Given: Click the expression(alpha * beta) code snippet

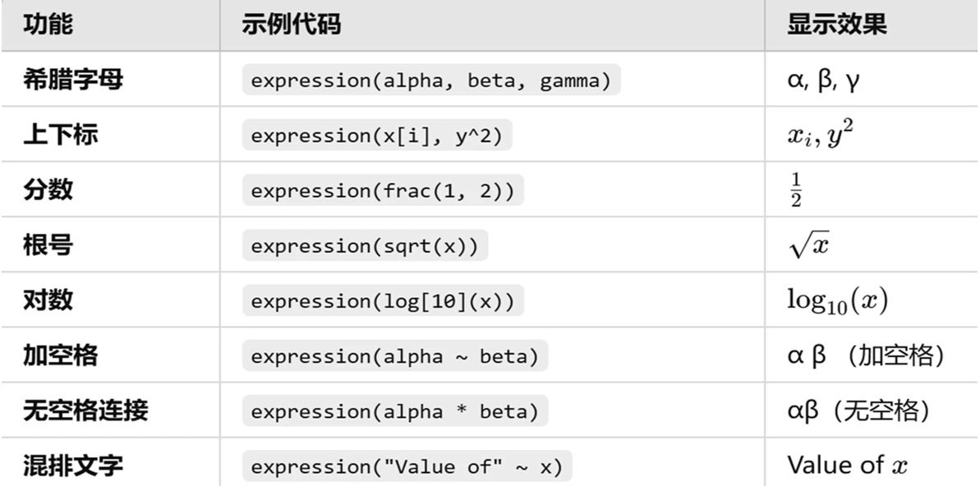Looking at the screenshot, I should (394, 411).
